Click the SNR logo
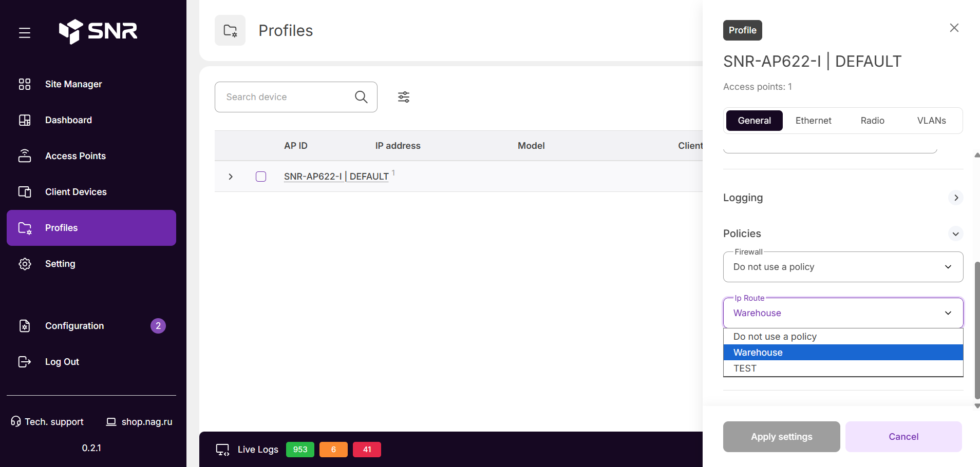The height and width of the screenshot is (467, 980). point(98,31)
